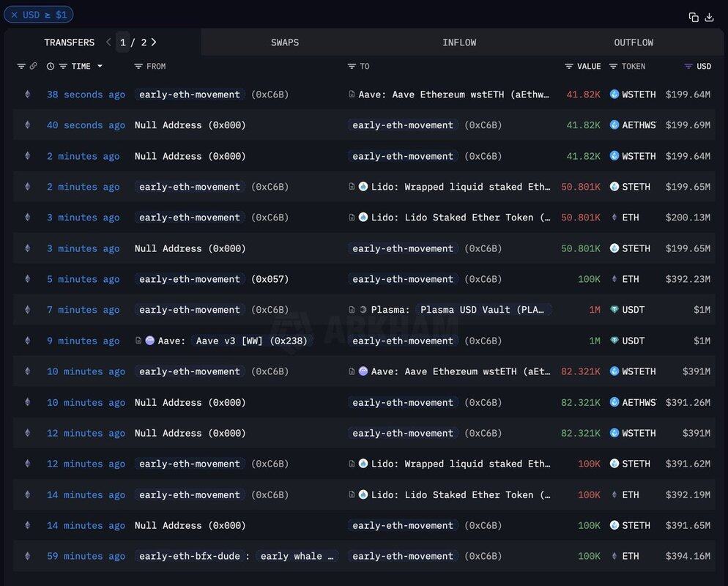Open the TO column filter
Viewport: 728px width, 586px height.
click(352, 67)
